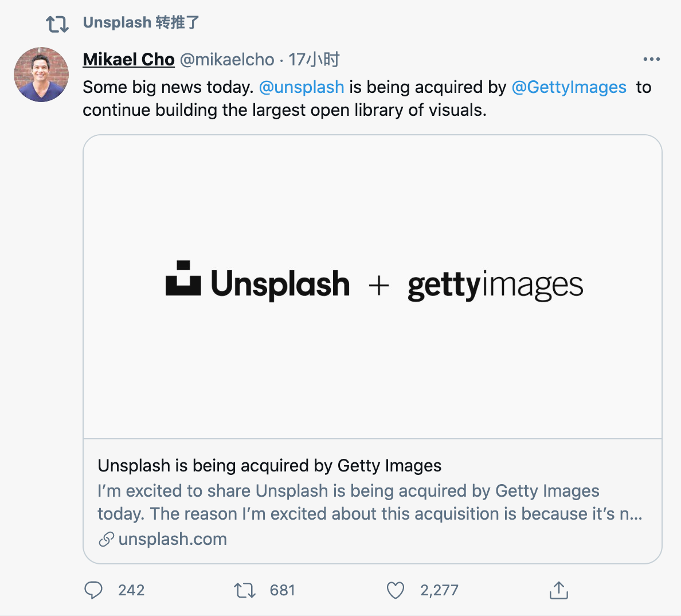
Task: Retweet this tweet using the retweet icon below the card
Action: pyautogui.click(x=245, y=590)
